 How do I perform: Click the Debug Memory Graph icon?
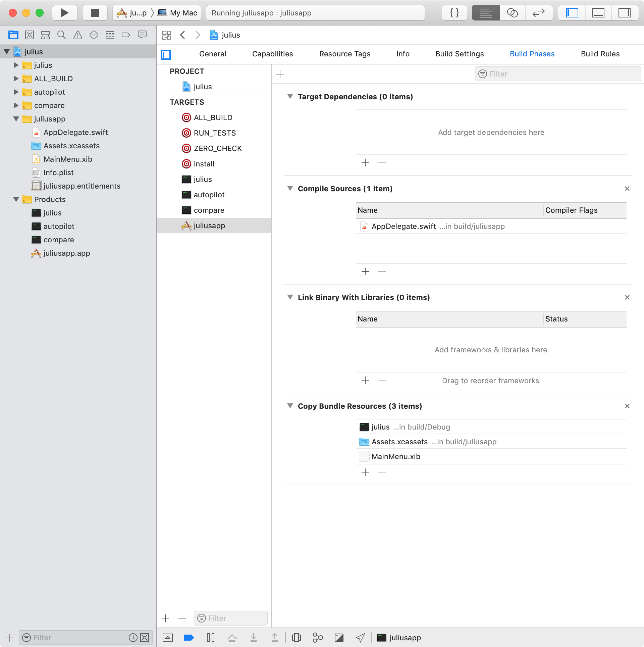pyautogui.click(x=318, y=637)
